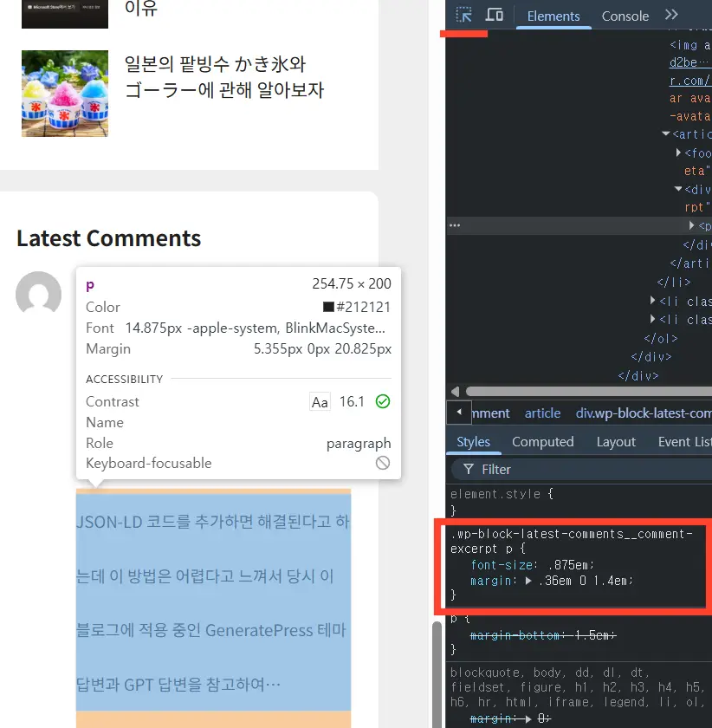The height and width of the screenshot is (728, 712).
Task: Open the Layout tab
Action: point(616,441)
